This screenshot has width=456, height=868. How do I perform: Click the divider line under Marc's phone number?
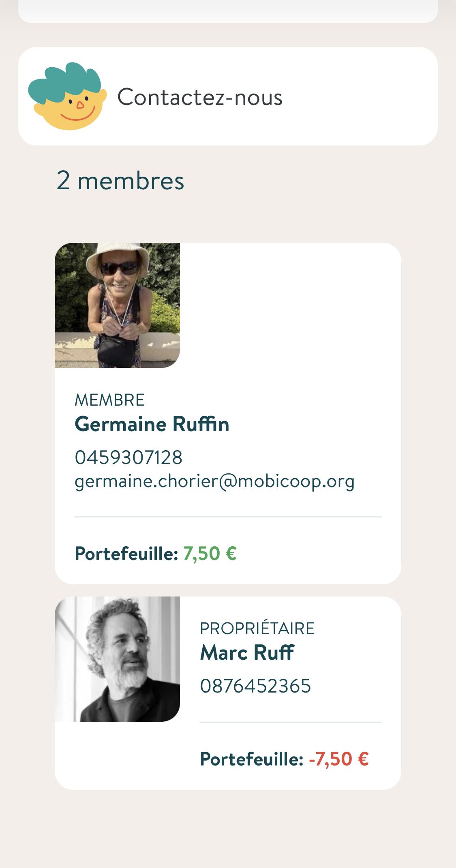(290, 722)
